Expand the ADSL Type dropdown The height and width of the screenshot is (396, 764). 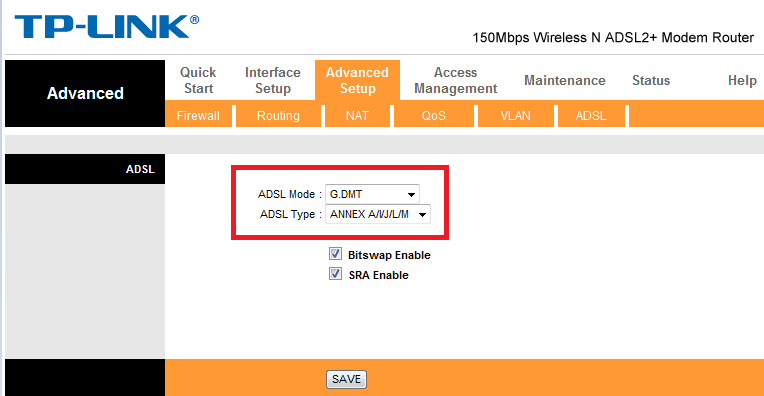(x=378, y=214)
